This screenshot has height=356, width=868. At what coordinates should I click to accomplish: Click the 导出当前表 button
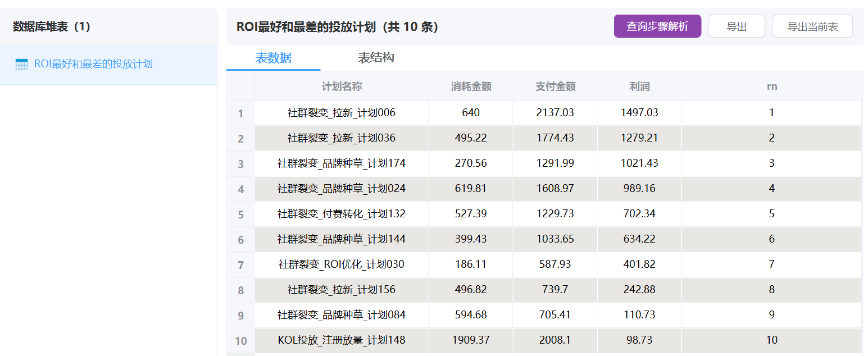click(x=812, y=26)
